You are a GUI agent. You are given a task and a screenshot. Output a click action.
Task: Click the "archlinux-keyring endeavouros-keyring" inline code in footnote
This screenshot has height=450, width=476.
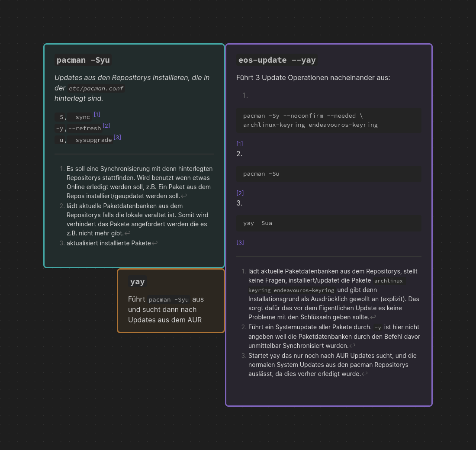(x=327, y=286)
